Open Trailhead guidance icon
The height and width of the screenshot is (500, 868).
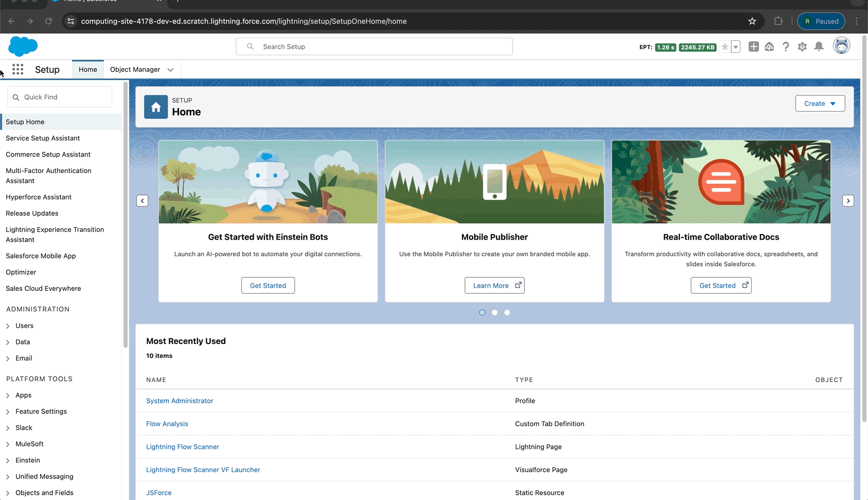tap(769, 47)
